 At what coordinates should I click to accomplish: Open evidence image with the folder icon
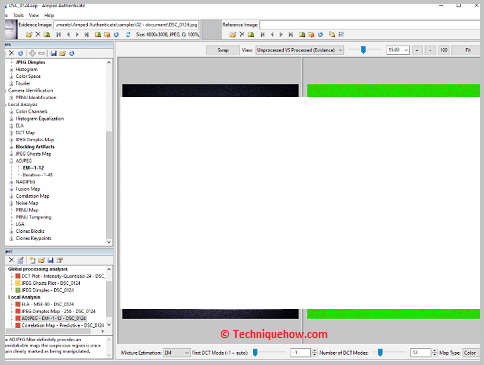pos(29,34)
